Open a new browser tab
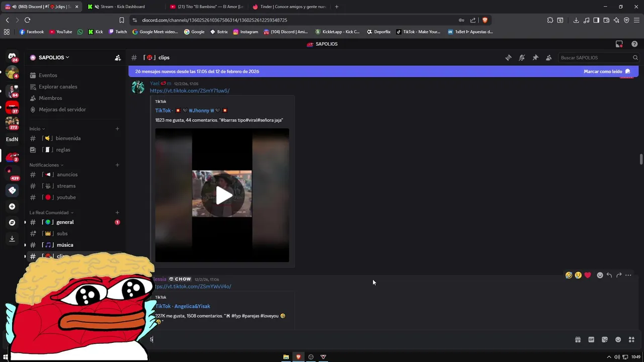The height and width of the screenshot is (362, 644). click(x=337, y=7)
